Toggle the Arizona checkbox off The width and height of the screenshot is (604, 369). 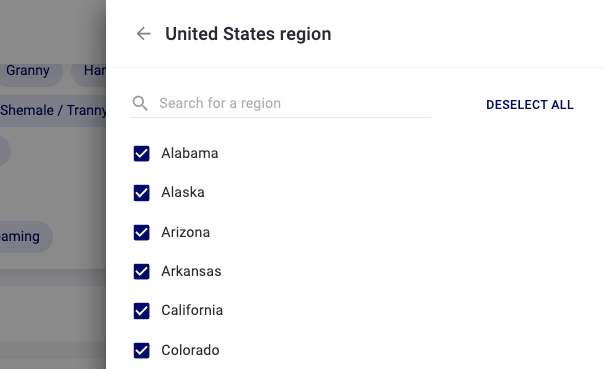(141, 232)
